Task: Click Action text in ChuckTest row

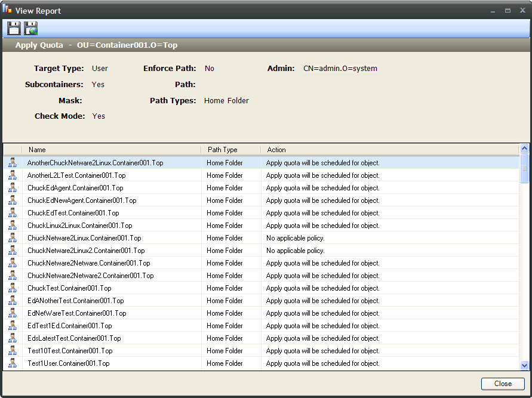Action: pos(322,288)
